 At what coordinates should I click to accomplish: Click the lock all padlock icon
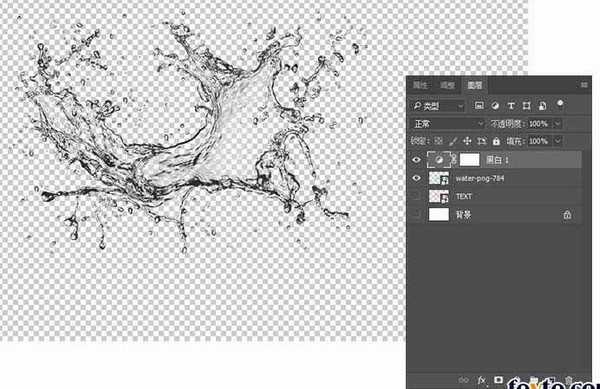click(x=496, y=141)
